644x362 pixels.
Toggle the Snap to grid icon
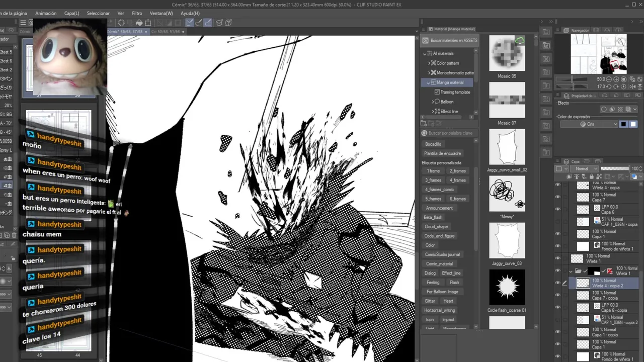207,23
